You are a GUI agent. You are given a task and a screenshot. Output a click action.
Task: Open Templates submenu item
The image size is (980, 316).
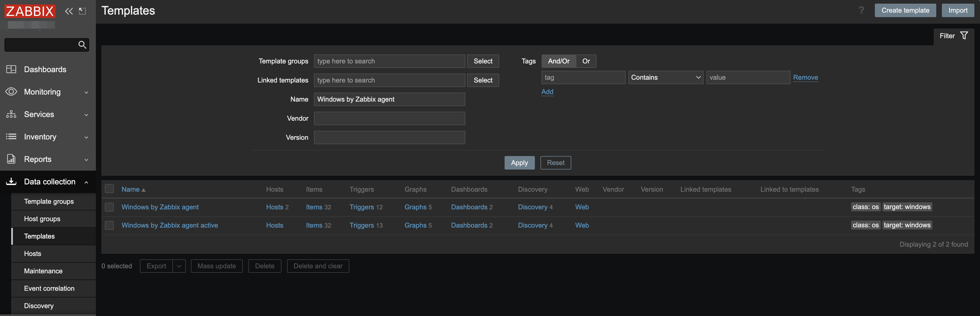[53, 236]
